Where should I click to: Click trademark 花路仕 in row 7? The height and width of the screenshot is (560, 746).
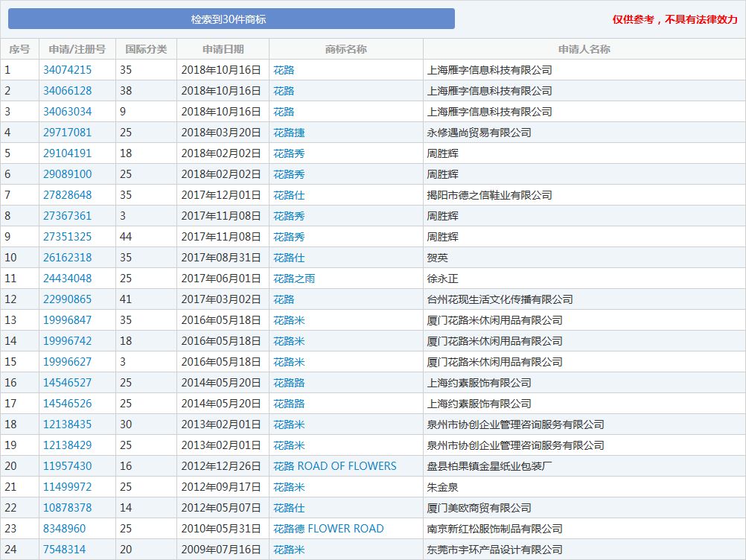[x=289, y=195]
